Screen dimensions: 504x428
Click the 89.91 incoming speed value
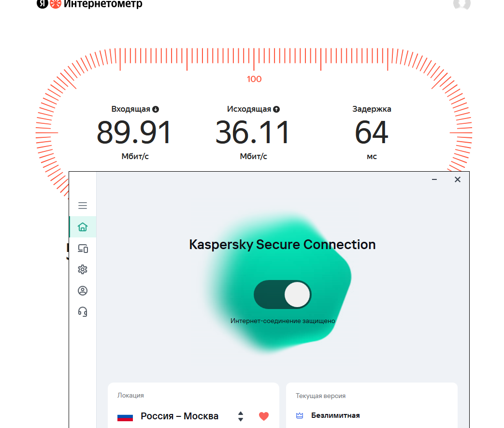point(134,132)
